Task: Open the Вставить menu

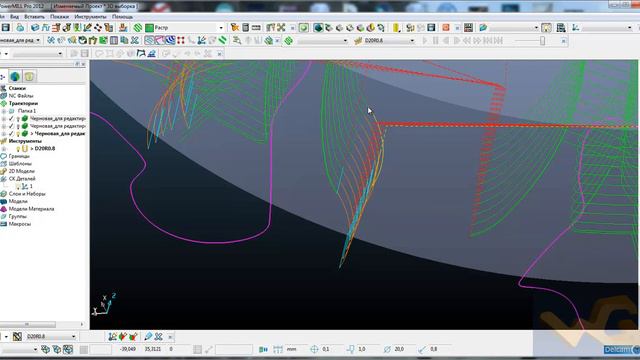Action: click(x=34, y=17)
